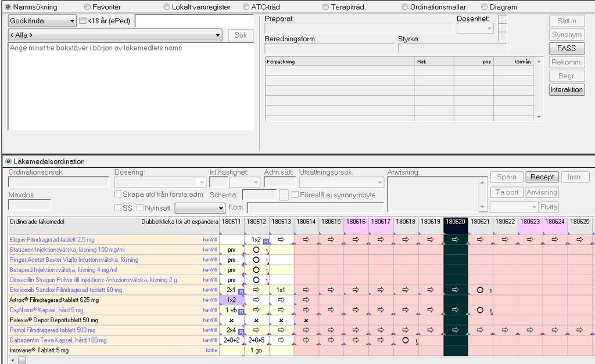Click the stop circle for Ringer-Acetat on 180612

(x=256, y=260)
